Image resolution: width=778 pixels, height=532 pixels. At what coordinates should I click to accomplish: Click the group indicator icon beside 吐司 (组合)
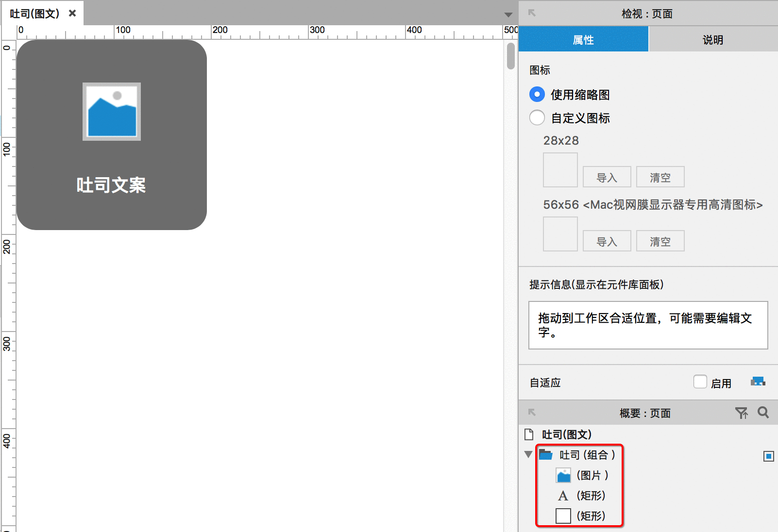pos(768,456)
